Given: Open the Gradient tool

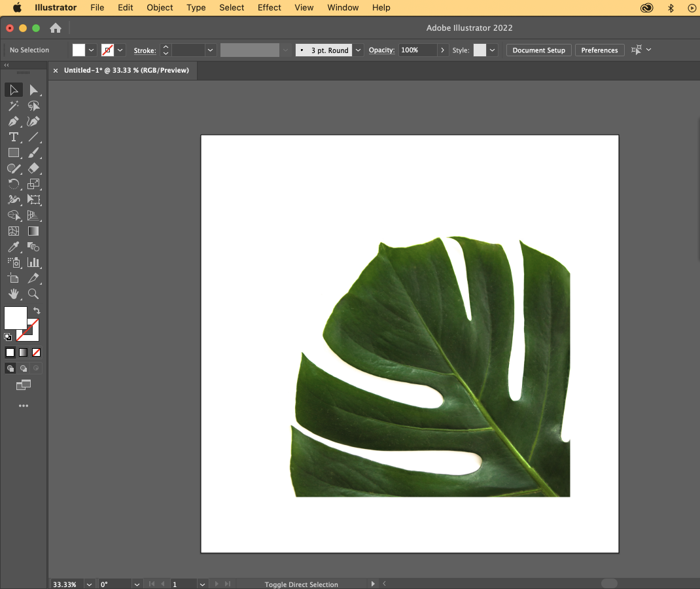Looking at the screenshot, I should [33, 231].
